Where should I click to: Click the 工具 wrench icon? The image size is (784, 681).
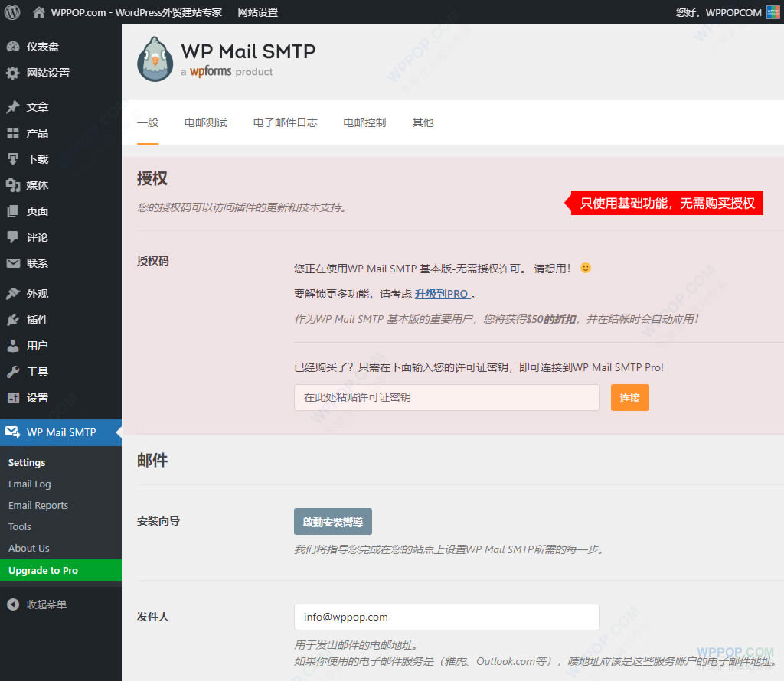pyautogui.click(x=13, y=372)
